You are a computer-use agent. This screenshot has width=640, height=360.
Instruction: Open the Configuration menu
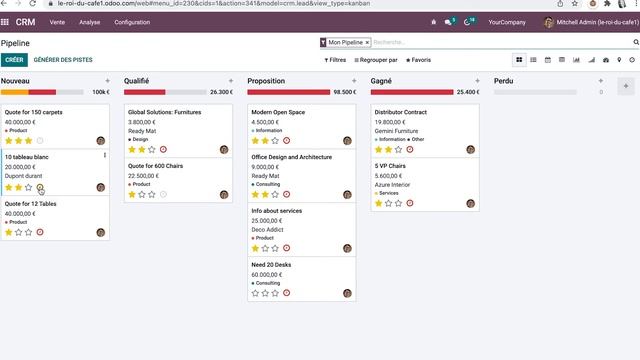pos(132,22)
